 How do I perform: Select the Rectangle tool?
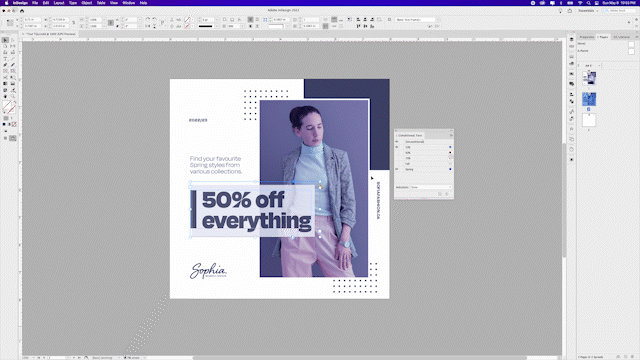pos(13,71)
